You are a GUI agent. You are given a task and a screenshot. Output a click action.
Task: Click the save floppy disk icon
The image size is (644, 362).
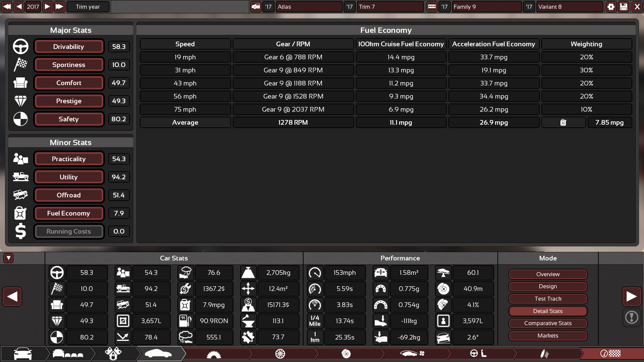624,7
